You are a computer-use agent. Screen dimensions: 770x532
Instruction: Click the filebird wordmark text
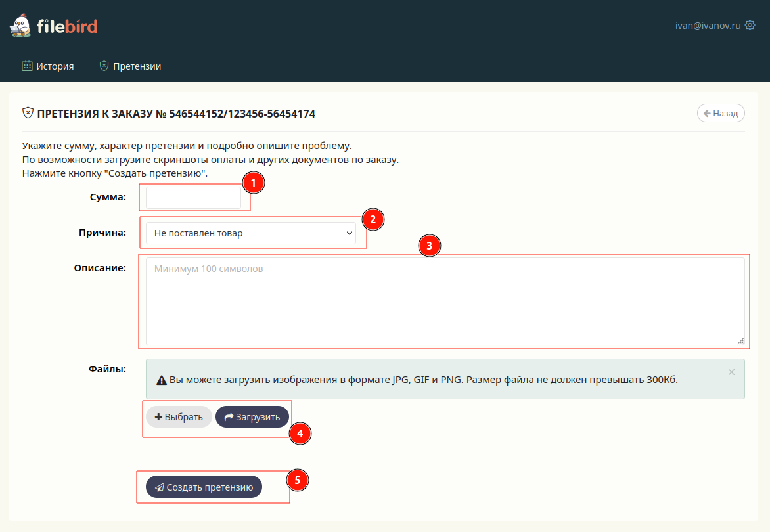[67, 26]
